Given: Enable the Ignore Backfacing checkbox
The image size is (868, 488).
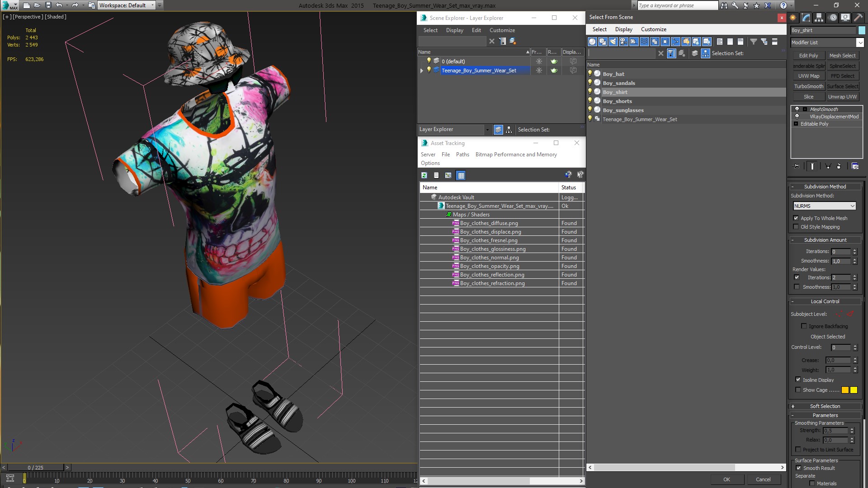Looking at the screenshot, I should point(804,326).
